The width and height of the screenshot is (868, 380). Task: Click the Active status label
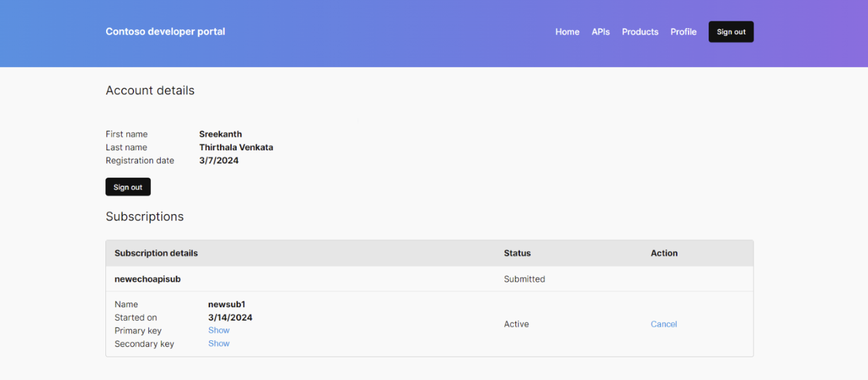516,323
